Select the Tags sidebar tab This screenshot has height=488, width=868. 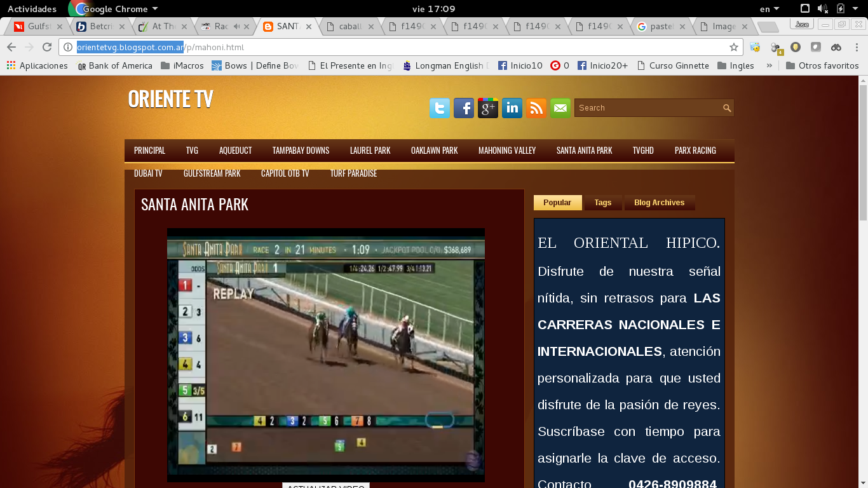[602, 203]
